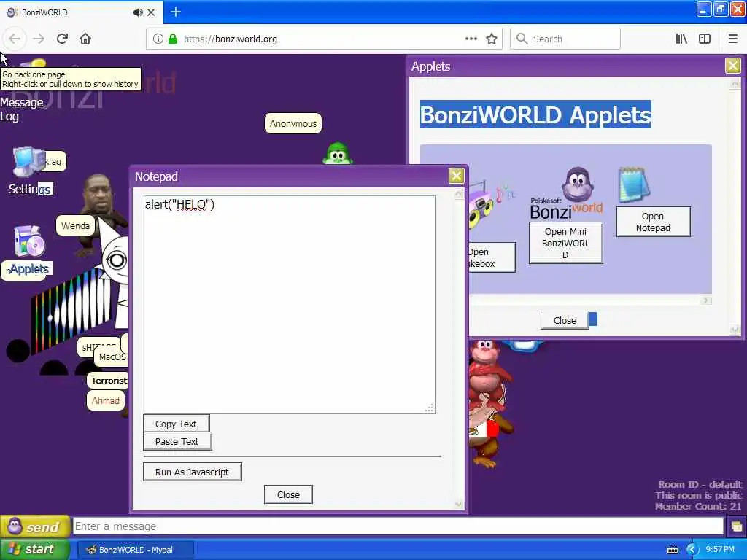Click the Terrorist name bubble
Image resolution: width=747 pixels, height=560 pixels.
pyautogui.click(x=109, y=381)
